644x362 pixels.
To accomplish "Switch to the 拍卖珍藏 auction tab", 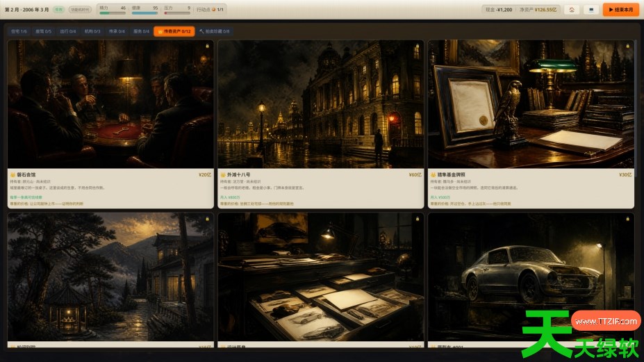I will pos(215,31).
